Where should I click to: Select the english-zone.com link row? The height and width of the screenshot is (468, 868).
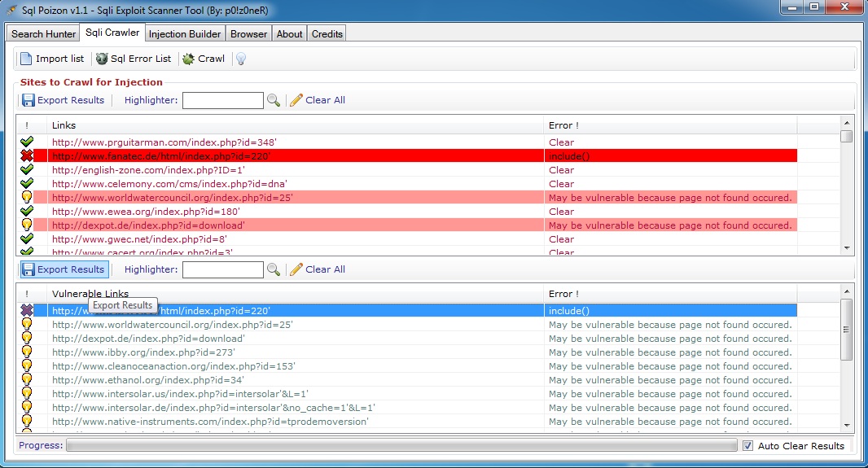148,170
